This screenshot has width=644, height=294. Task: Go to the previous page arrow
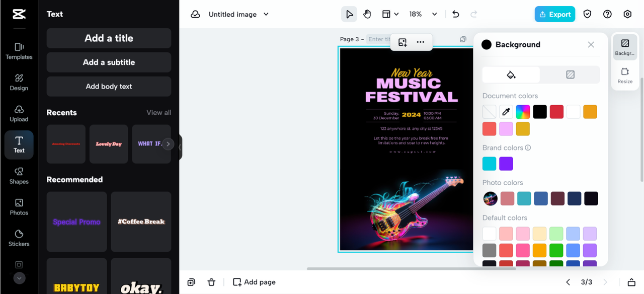(568, 282)
